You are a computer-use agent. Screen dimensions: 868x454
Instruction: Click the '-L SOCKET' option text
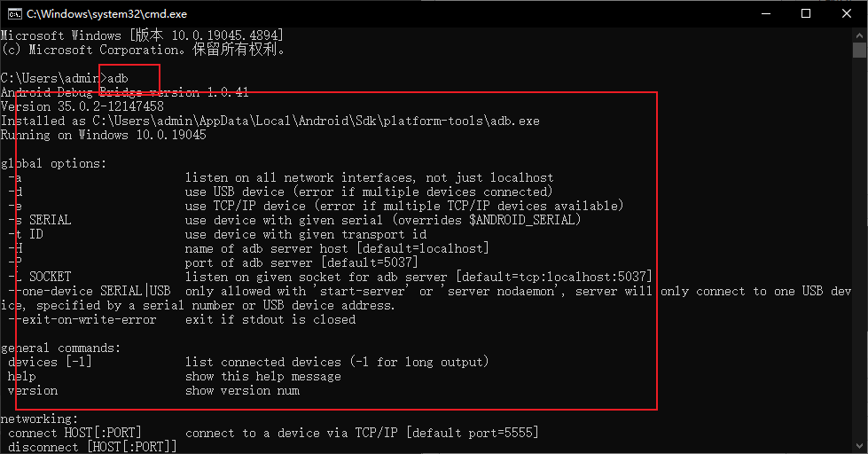[x=40, y=277]
